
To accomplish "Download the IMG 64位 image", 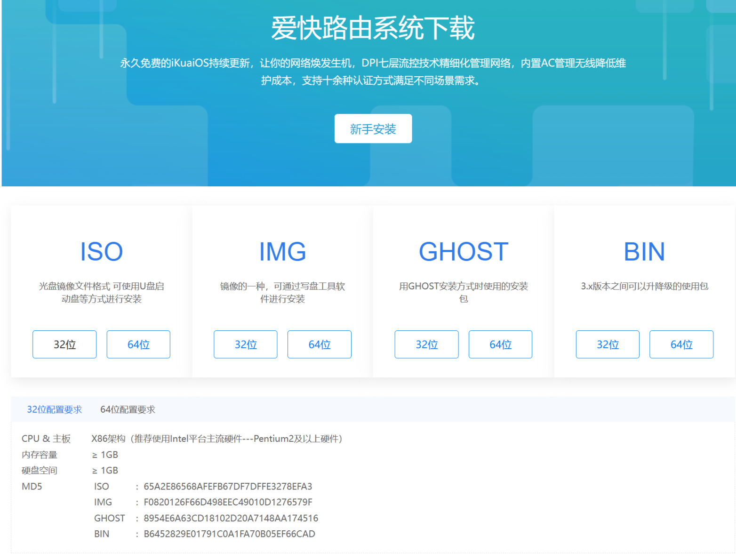I will click(x=320, y=344).
